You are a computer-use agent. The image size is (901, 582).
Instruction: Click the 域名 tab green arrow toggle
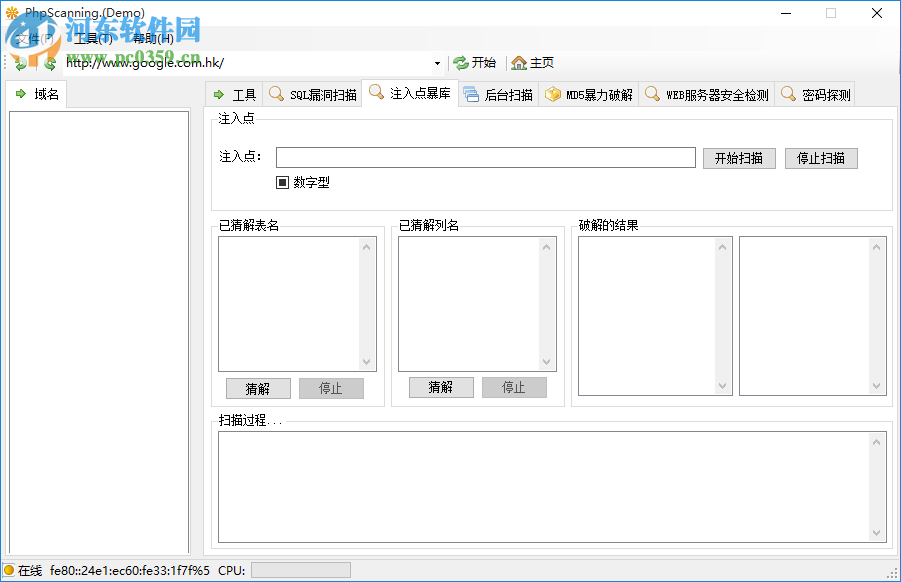pos(19,93)
